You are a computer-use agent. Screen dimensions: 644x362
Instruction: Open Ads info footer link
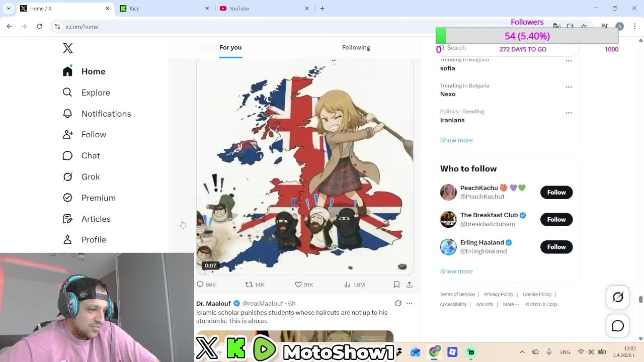click(485, 304)
